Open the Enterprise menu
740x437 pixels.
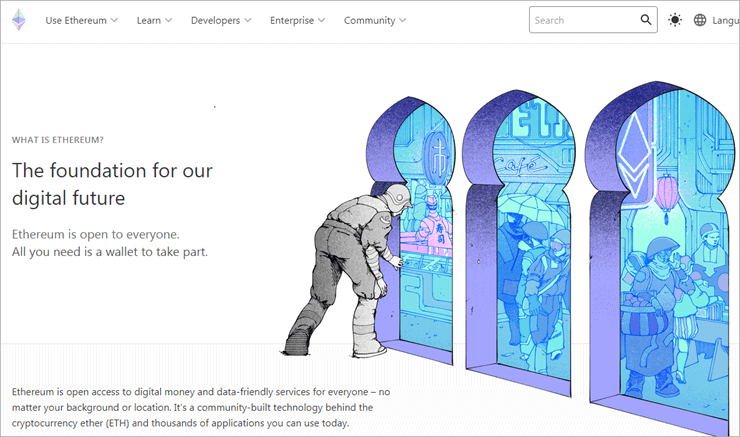click(x=292, y=20)
